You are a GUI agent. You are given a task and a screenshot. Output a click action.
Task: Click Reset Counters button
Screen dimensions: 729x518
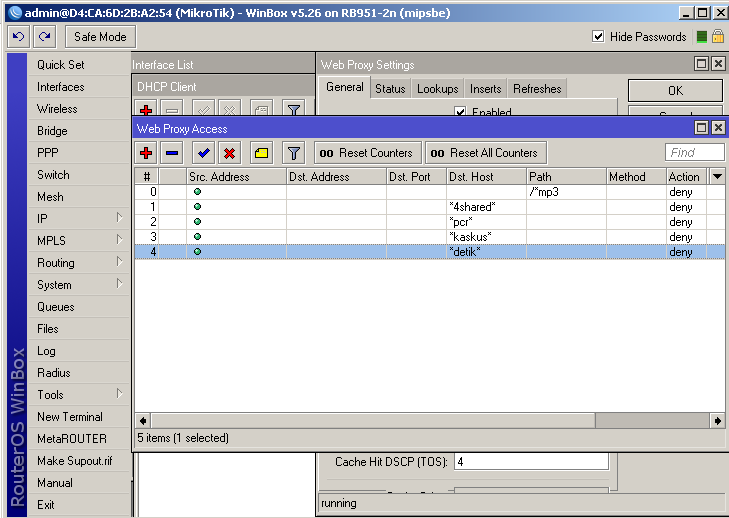tap(368, 153)
